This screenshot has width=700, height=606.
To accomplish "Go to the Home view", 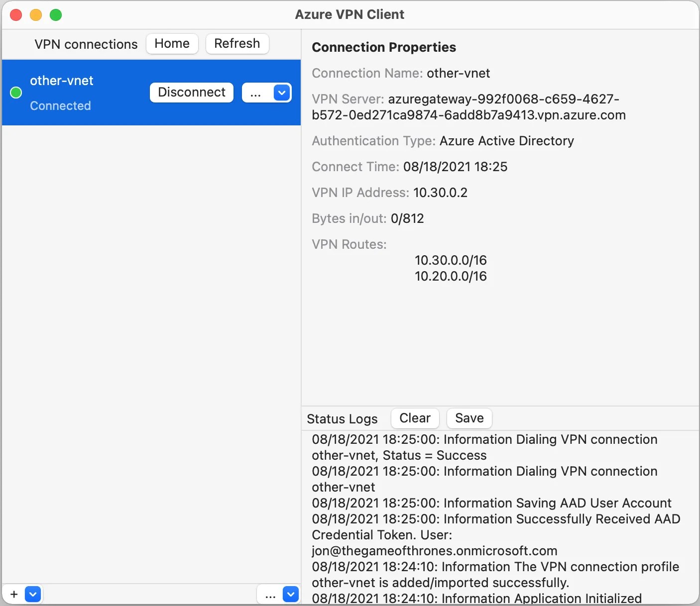I will [x=172, y=44].
